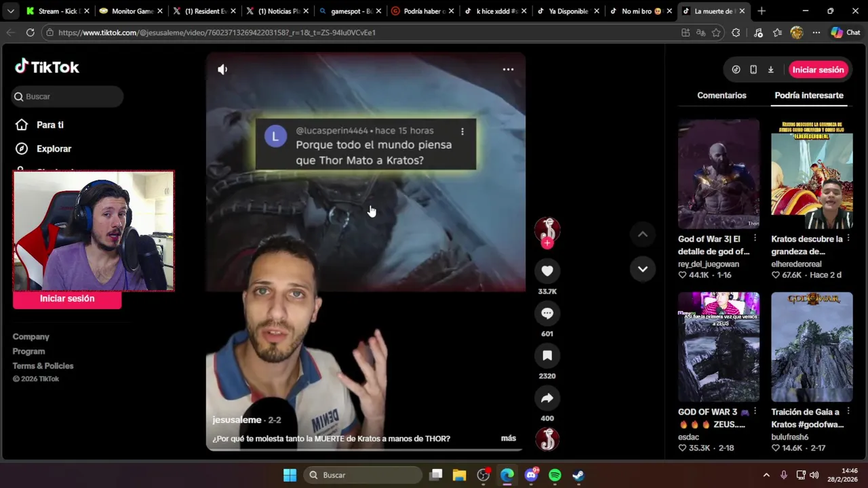The image size is (868, 488).
Task: Like the video with the heart icon
Action: click(x=547, y=271)
